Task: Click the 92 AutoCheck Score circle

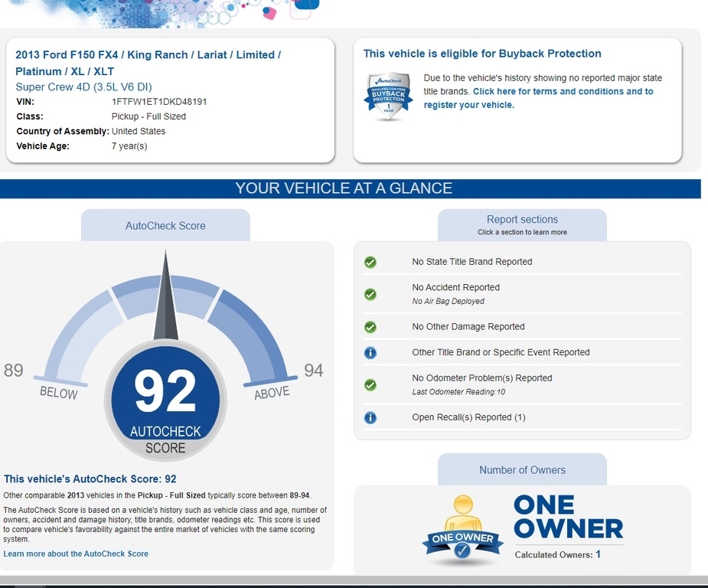Action: click(x=166, y=400)
